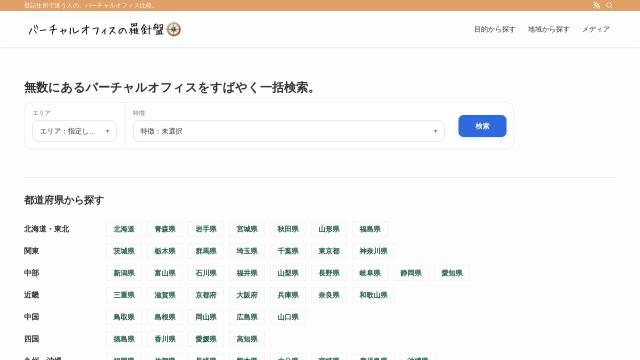Select 高知県 in the 四国 row

tap(247, 339)
